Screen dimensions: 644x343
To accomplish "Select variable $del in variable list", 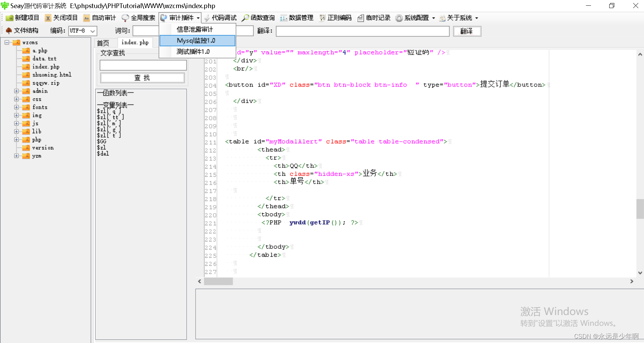I will pyautogui.click(x=103, y=154).
